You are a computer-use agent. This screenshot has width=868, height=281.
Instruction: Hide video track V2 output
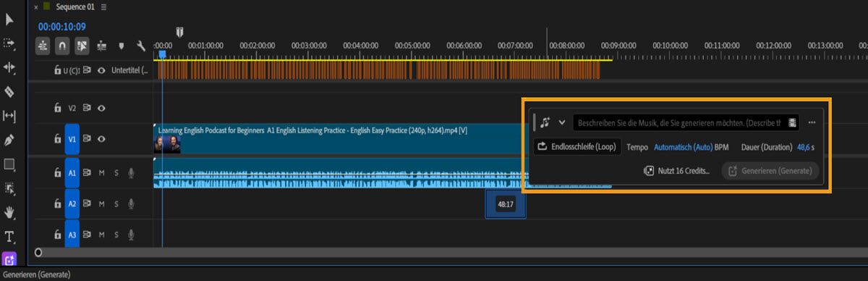[102, 108]
